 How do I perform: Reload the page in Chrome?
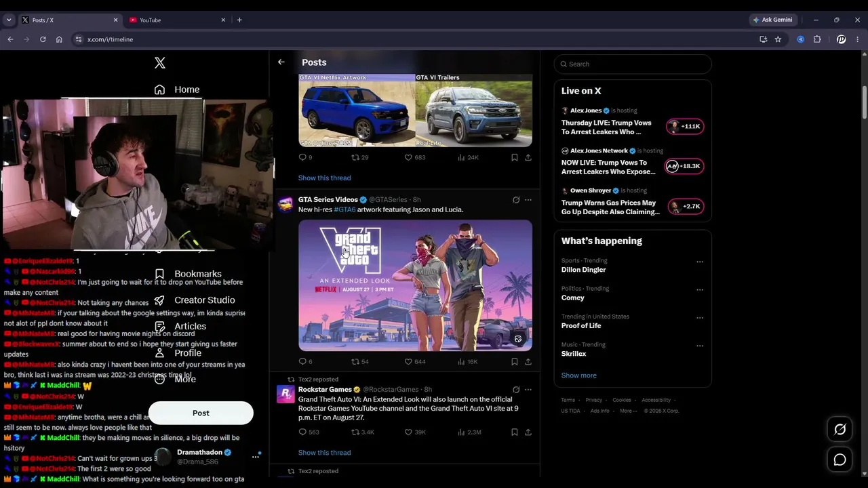click(43, 39)
